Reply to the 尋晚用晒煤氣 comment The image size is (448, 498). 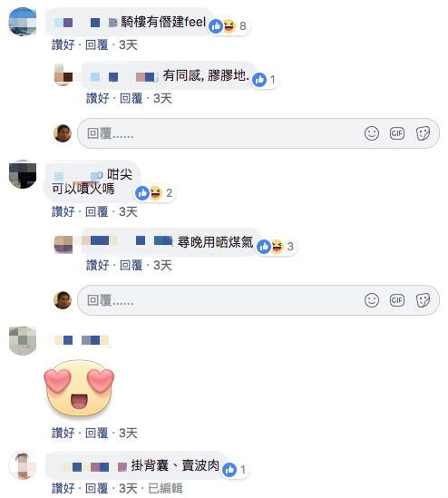click(x=131, y=265)
